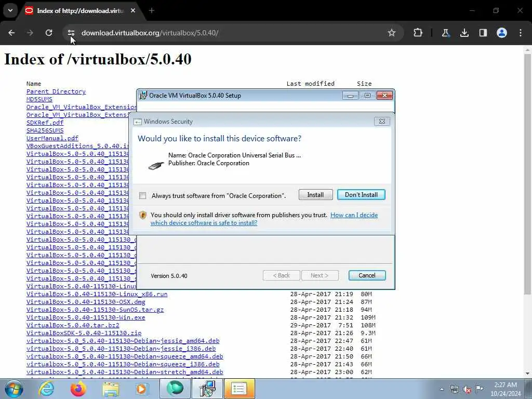Open Chrome three-dot menu
The image size is (532, 399).
(521, 33)
